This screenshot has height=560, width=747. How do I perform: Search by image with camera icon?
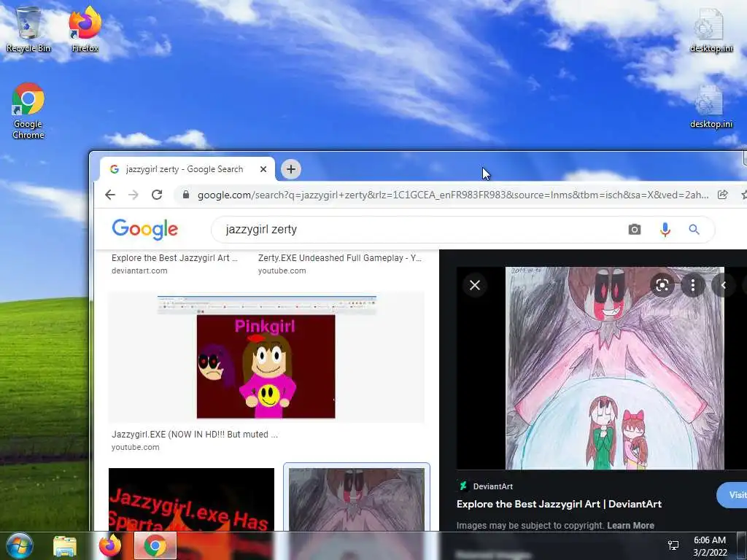(x=634, y=230)
